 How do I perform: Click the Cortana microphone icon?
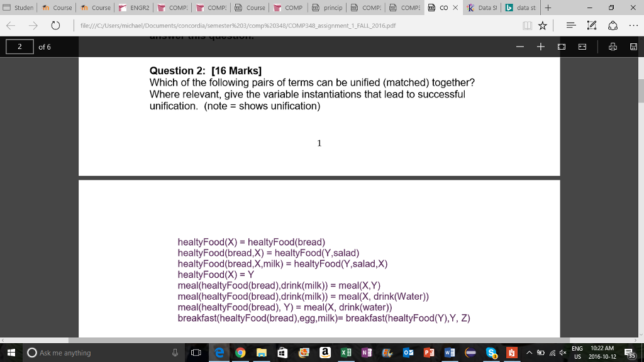coord(175,353)
